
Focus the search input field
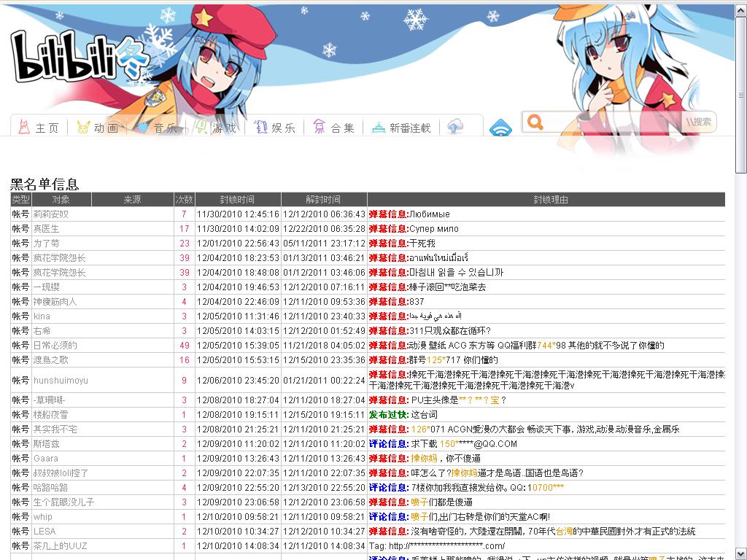point(612,122)
